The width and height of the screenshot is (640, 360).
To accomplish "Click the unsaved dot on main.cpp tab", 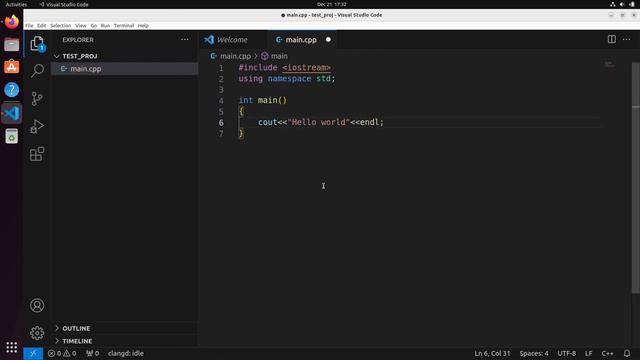I will point(328,40).
